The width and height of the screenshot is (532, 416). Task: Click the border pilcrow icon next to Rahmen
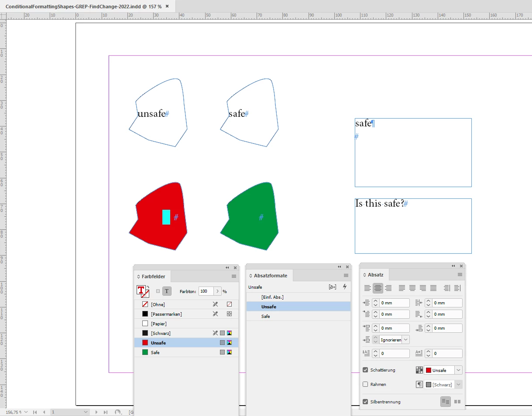coord(419,385)
